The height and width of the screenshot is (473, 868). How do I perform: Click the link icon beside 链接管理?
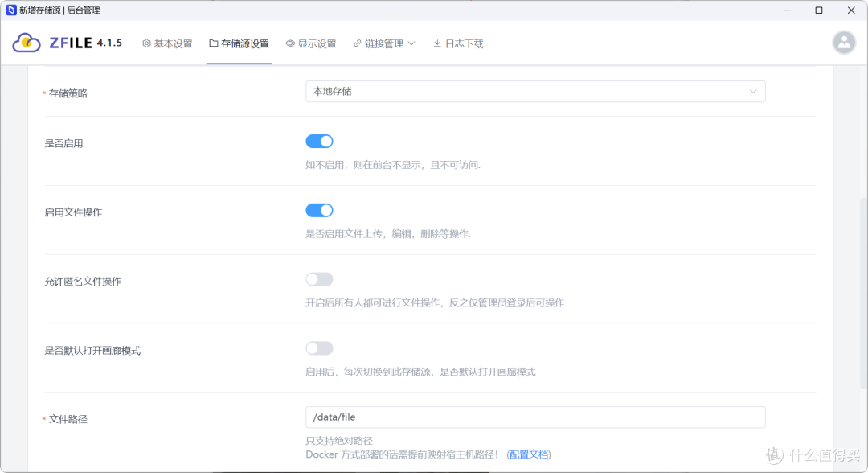pos(357,43)
